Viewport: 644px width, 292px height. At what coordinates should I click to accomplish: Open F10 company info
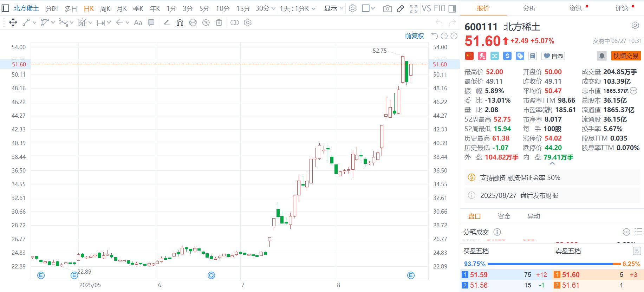[x=439, y=8]
